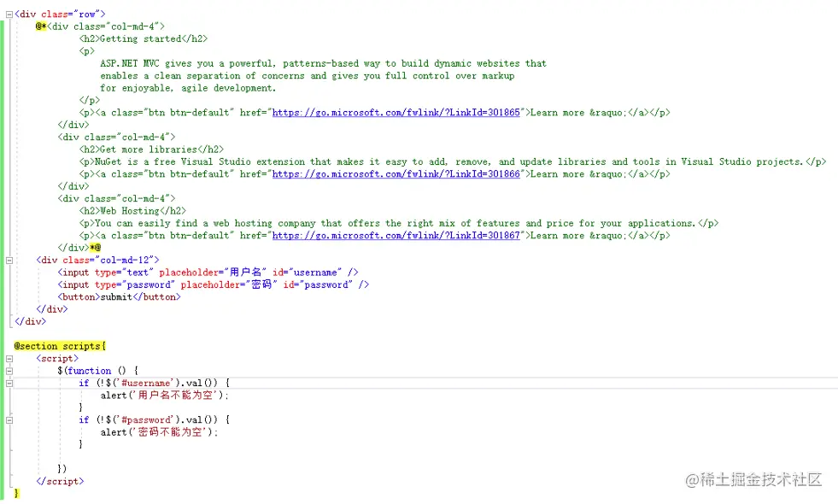Click the ASP.NET MVC gives you line
The width and height of the screenshot is (838, 504).
click(324, 63)
